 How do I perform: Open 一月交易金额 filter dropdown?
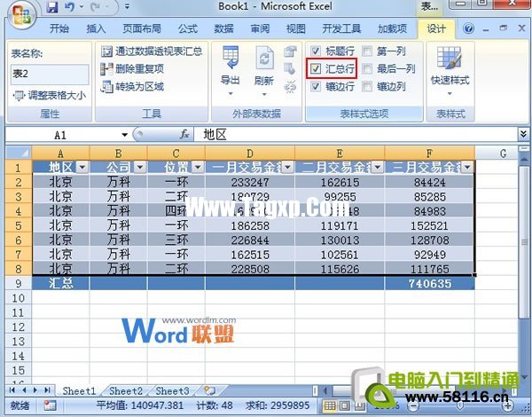coord(287,167)
